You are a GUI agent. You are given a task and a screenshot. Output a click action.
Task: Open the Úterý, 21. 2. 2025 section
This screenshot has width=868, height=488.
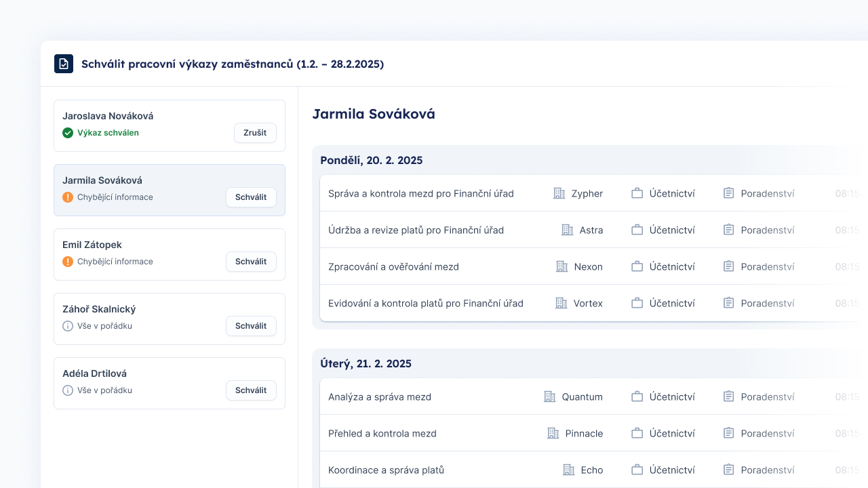click(x=366, y=363)
